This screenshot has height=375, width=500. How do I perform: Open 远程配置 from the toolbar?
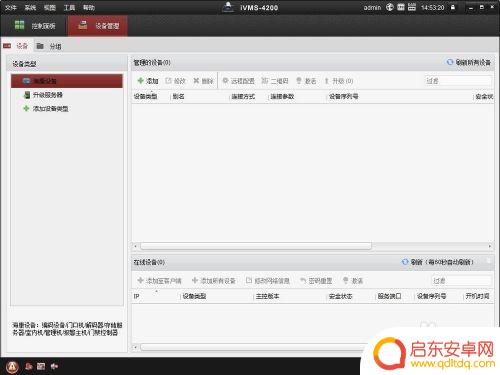click(238, 81)
